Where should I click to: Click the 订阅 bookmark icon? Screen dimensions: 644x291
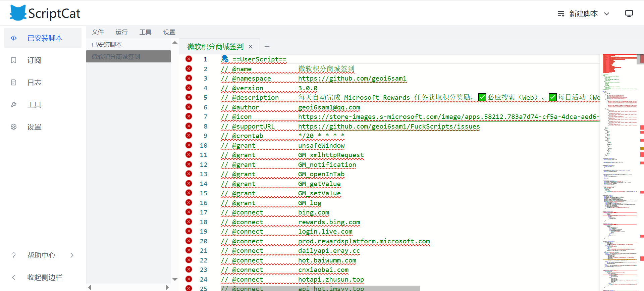point(14,60)
